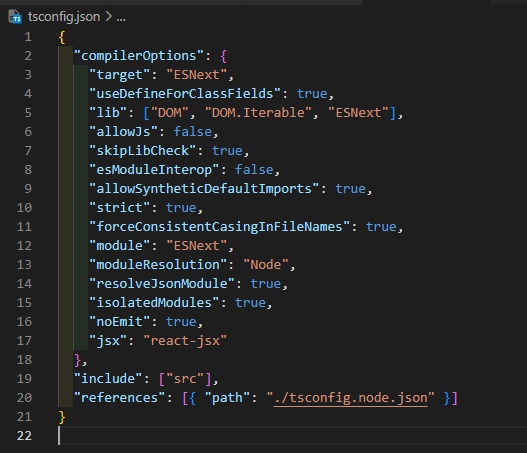This screenshot has width=527, height=453.
Task: Click the "moduleResolution" key
Action: [158, 264]
